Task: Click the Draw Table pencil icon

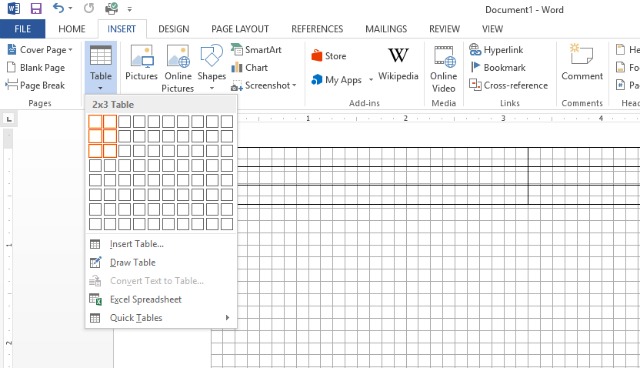Action: pos(95,262)
